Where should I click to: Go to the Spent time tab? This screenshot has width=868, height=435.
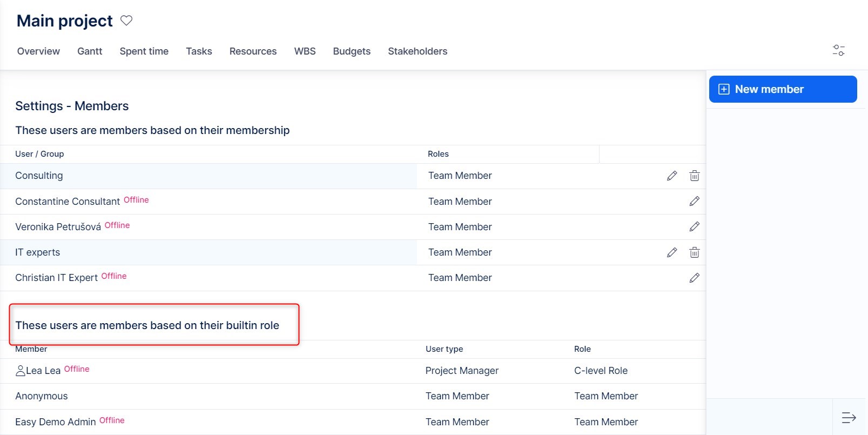[x=144, y=51]
